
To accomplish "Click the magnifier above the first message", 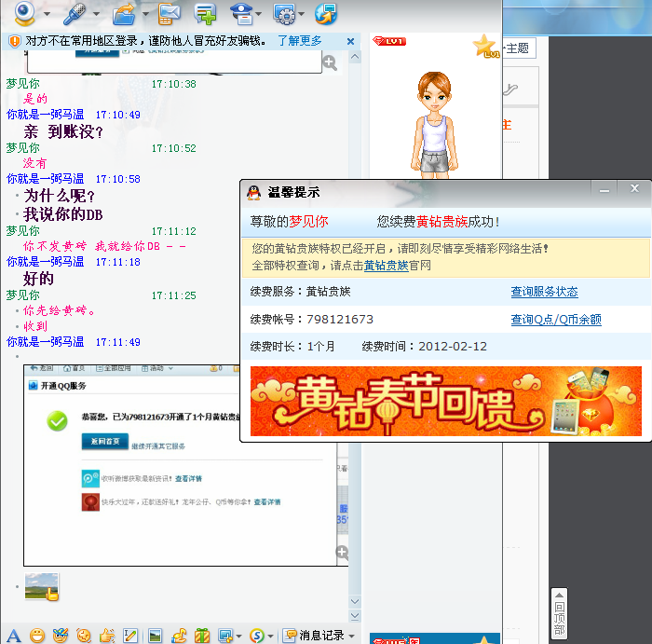I will tap(330, 62).
